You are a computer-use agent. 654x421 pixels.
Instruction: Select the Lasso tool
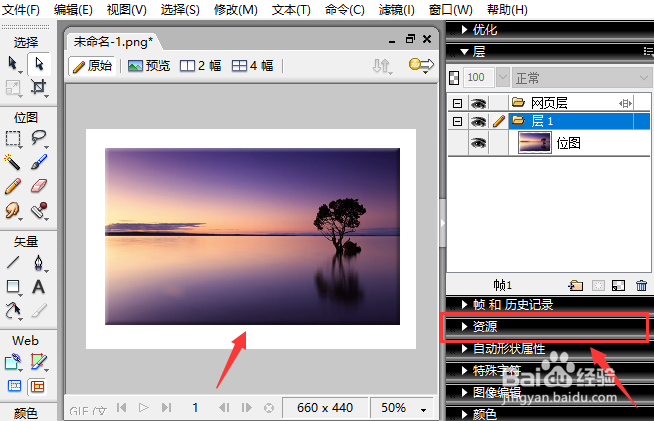click(39, 138)
